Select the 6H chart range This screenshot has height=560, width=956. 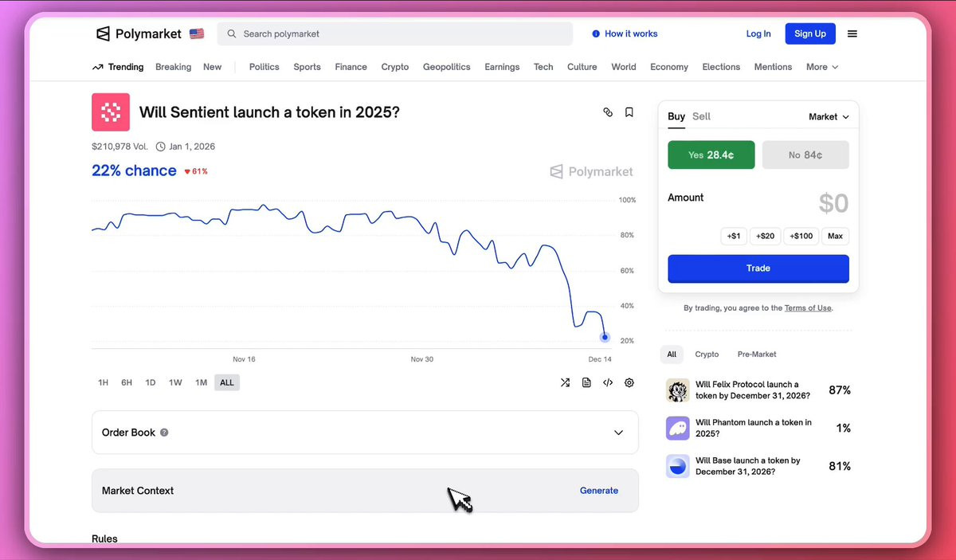click(127, 382)
